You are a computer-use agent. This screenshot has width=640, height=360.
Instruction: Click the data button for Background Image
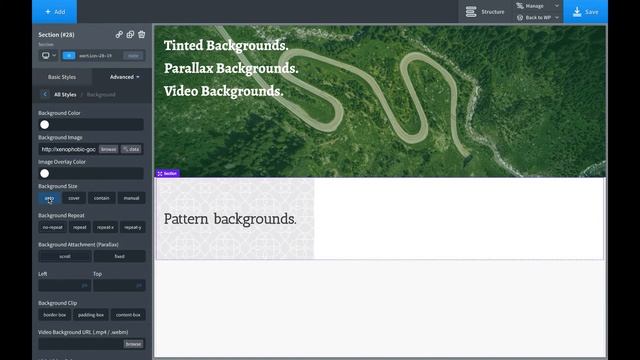pos(131,149)
